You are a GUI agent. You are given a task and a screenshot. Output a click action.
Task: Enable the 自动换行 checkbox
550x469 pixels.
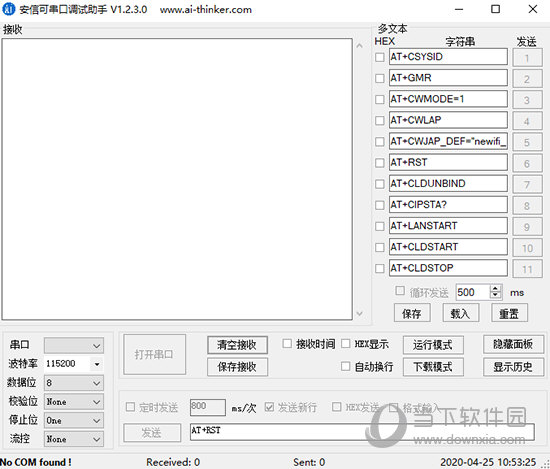(x=346, y=366)
